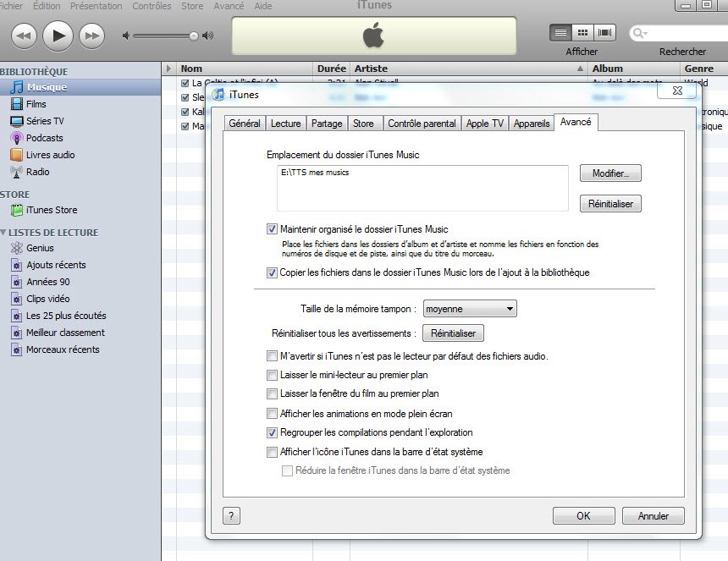
Task: Open the Radio tower icon
Action: 17,172
